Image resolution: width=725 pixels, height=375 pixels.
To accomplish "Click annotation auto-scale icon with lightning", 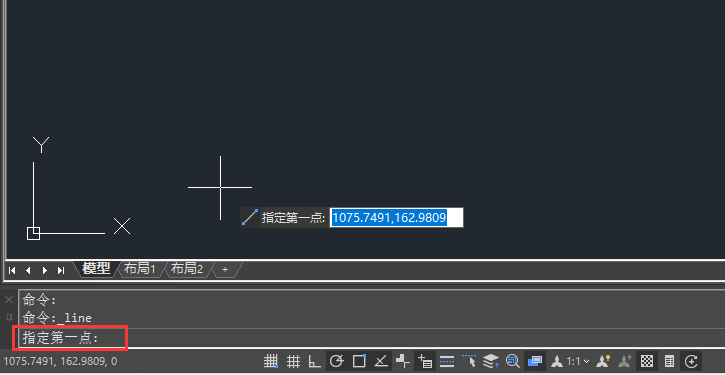I will (x=625, y=361).
